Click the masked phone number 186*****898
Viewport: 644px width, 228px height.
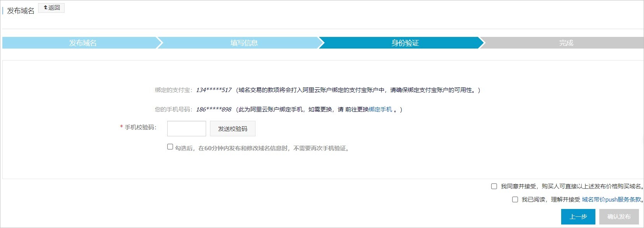213,110
